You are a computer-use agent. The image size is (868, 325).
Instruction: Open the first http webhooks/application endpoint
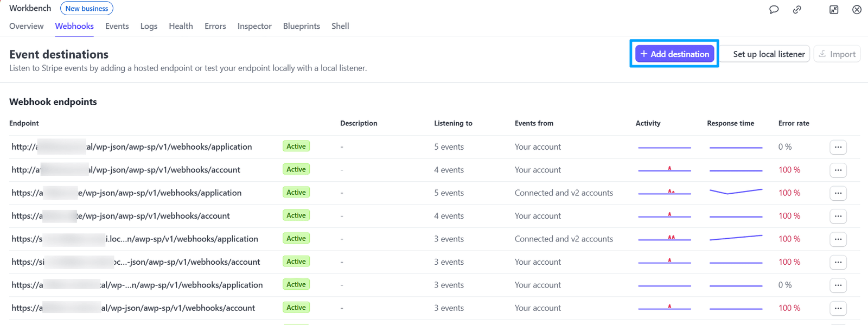132,147
